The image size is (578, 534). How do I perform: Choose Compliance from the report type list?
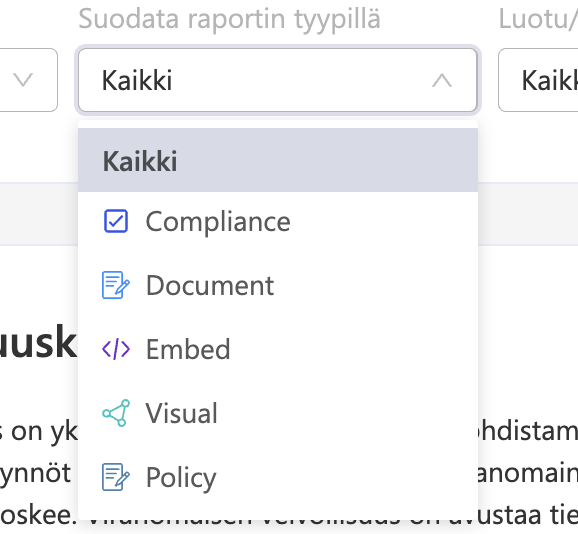click(x=278, y=221)
